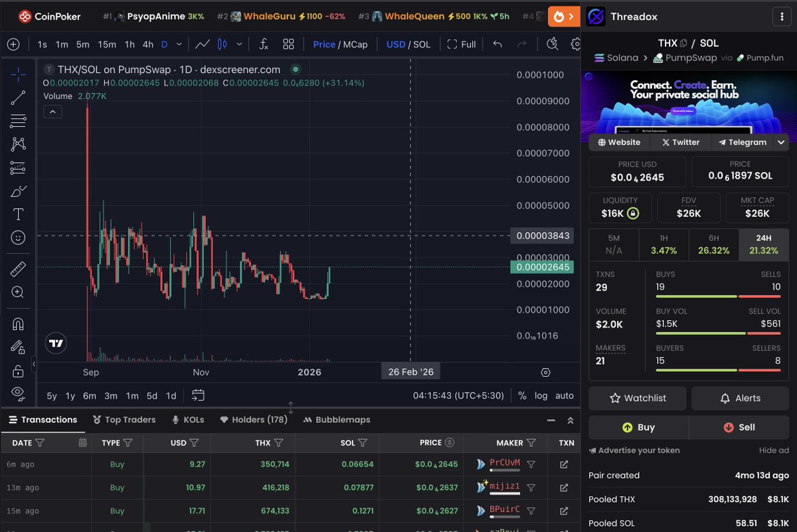Switch to the Top Traders tab
Viewport: 797px width, 532px height.
click(x=124, y=420)
